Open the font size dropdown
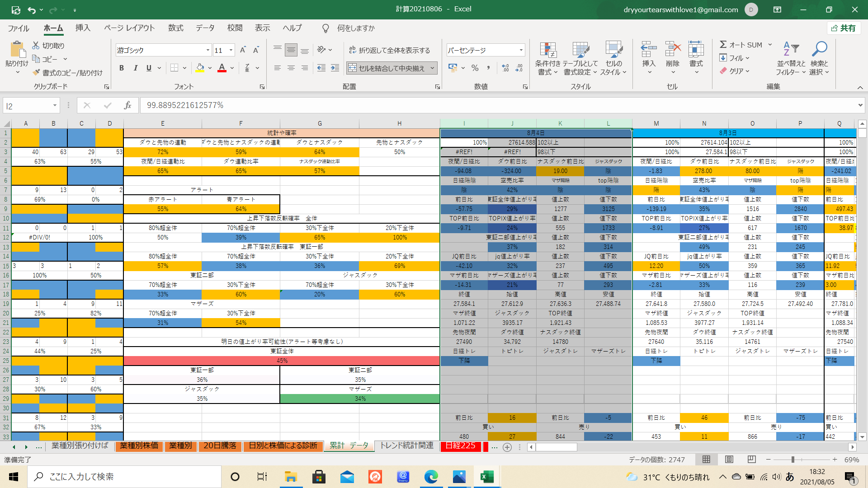Screen dimensions: 868x488 (231, 50)
